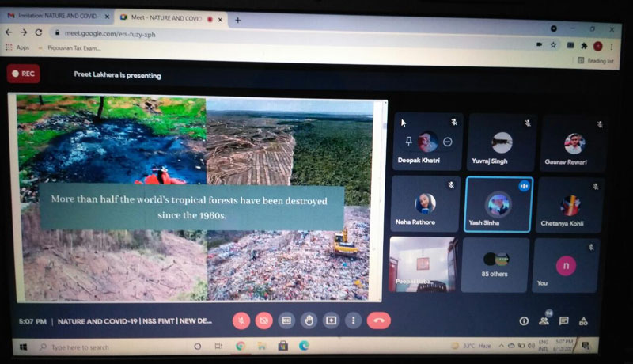Click the Present now screen icon
This screenshot has height=364, width=633.
331,320
